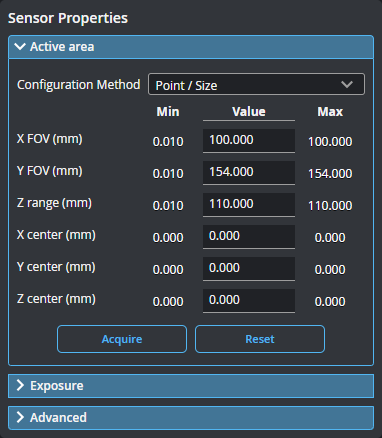Click the Min column header

click(168, 112)
